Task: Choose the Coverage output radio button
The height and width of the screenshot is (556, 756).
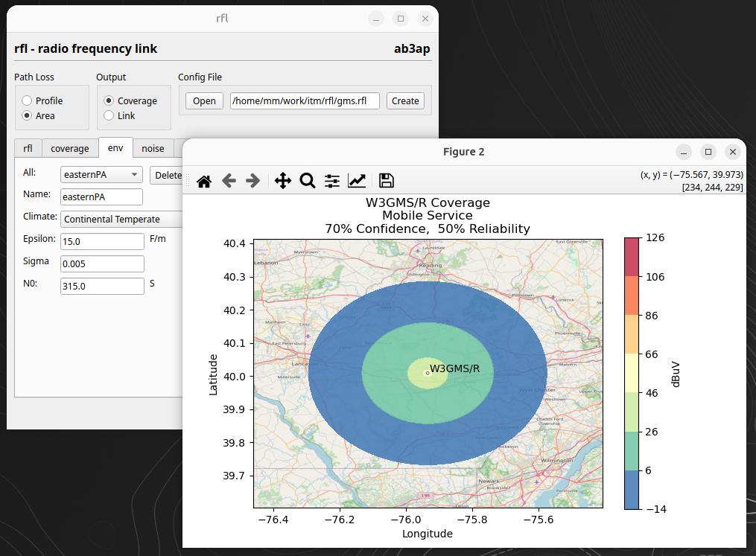Action: click(109, 100)
